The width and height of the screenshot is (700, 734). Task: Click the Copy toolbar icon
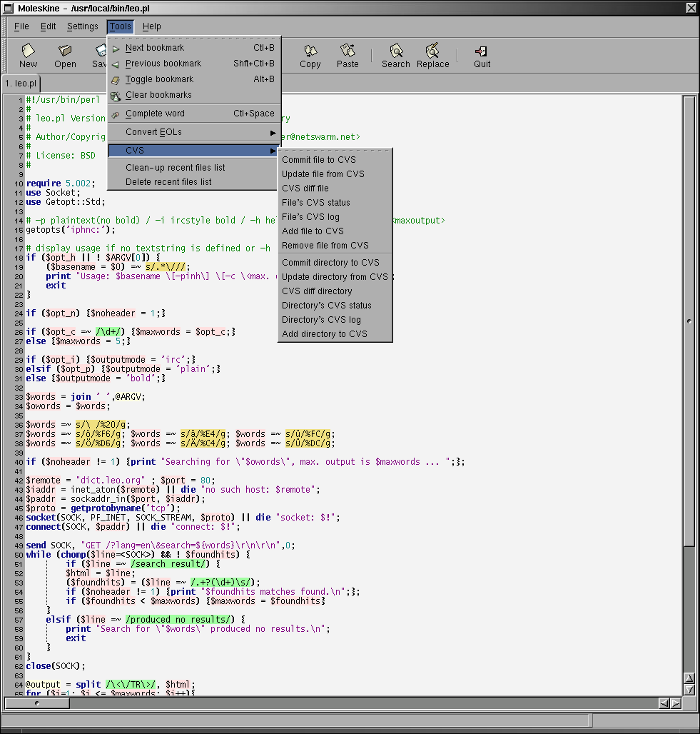[x=310, y=55]
